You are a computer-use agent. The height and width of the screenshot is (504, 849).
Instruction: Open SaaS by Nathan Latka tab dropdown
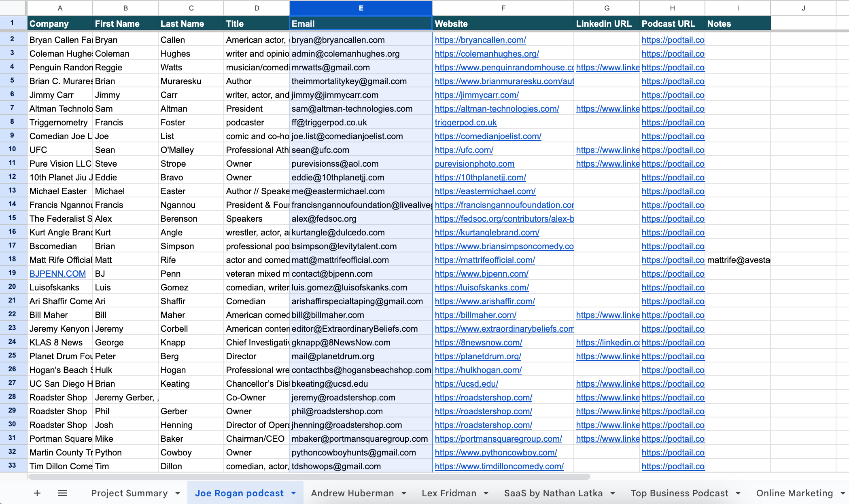pos(613,493)
